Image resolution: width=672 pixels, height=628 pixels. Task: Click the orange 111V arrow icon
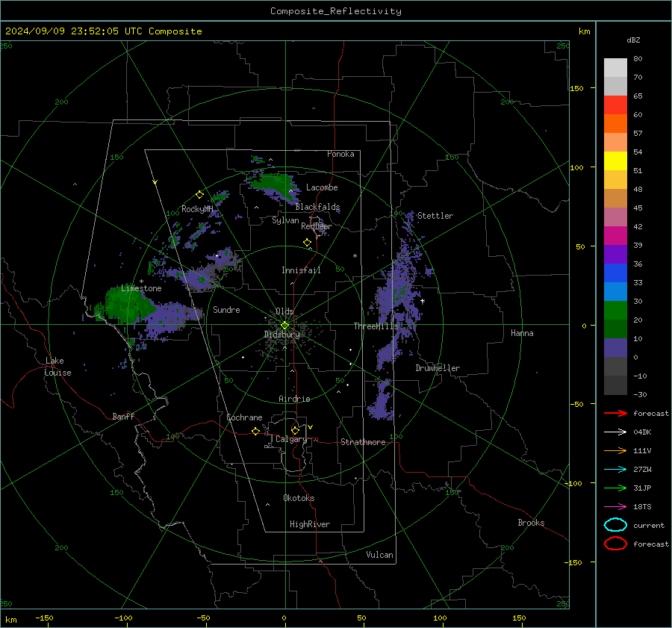[x=615, y=450]
